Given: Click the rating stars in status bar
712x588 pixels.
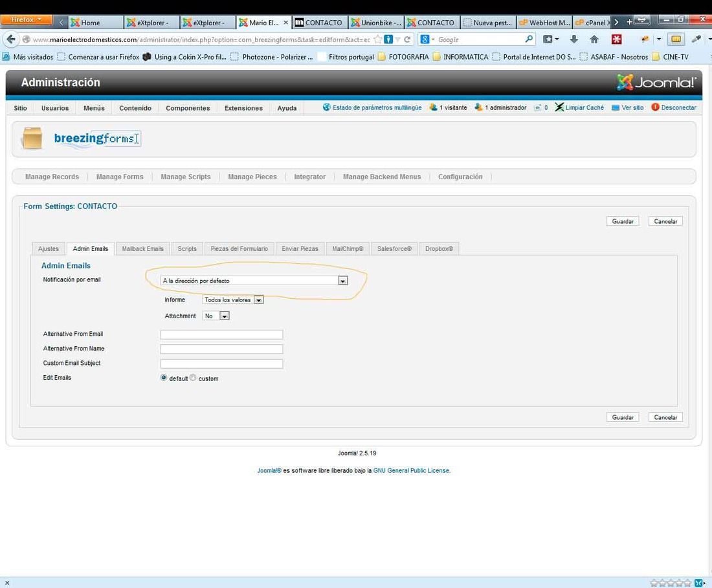Looking at the screenshot, I should [x=671, y=583].
